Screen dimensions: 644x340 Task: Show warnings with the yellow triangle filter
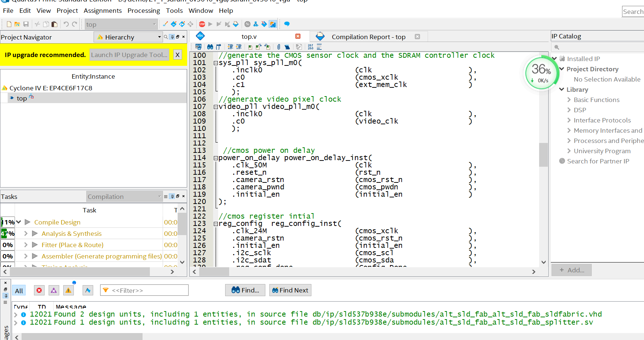[x=68, y=290]
